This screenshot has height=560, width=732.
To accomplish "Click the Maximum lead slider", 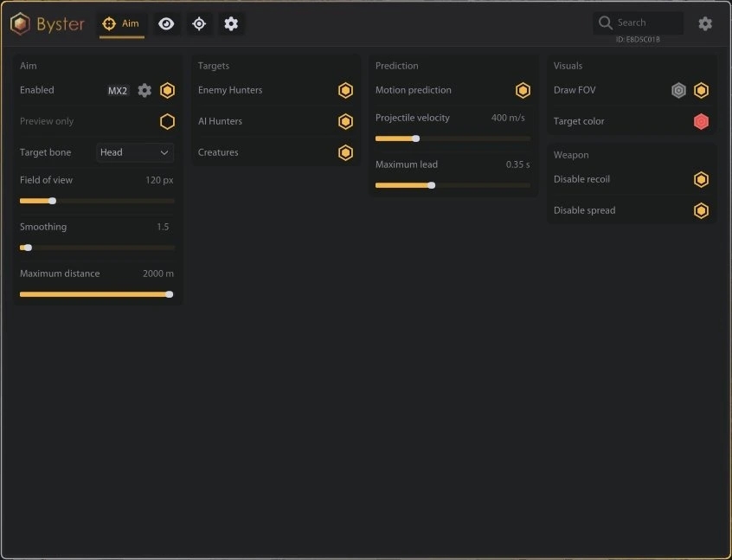I will 453,185.
